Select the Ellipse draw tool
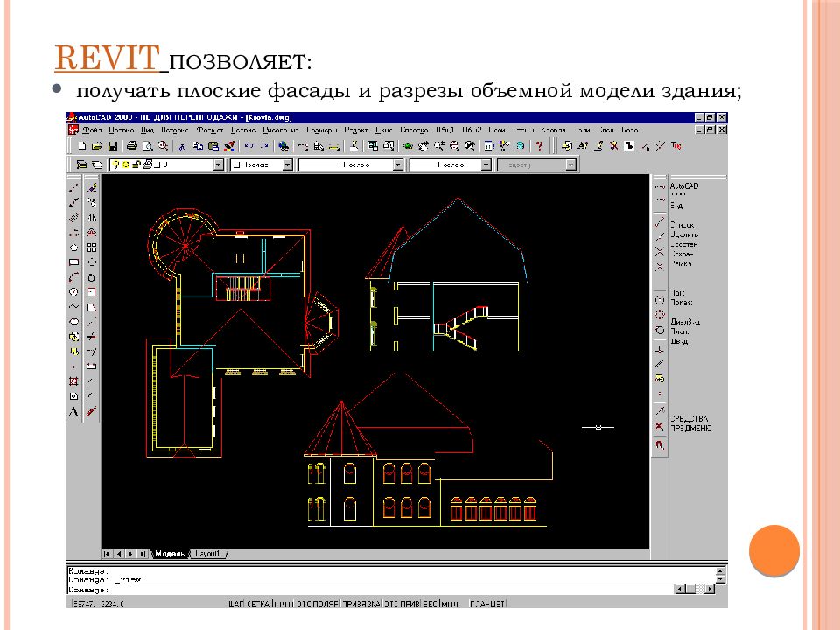 73,322
